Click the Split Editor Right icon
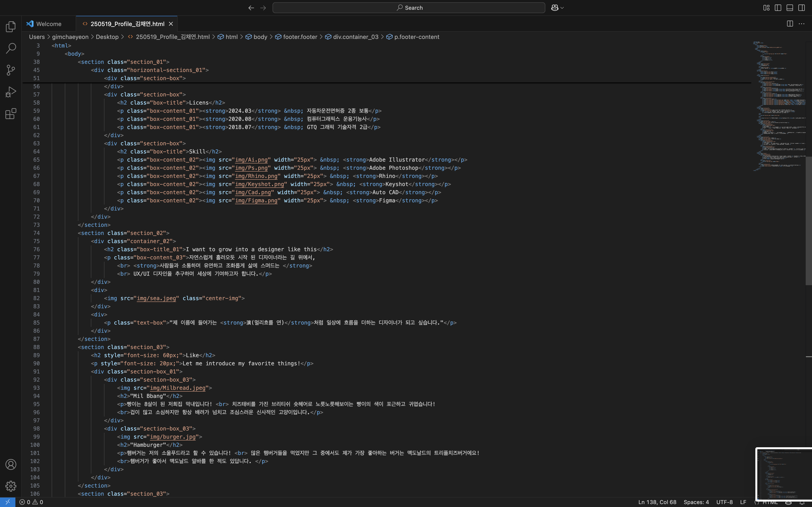Viewport: 812px width, 507px height. click(790, 24)
